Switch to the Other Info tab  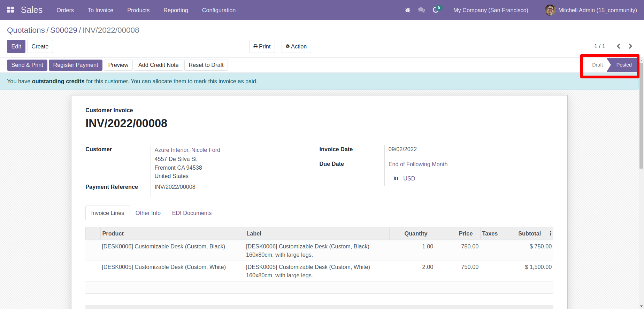tap(148, 213)
